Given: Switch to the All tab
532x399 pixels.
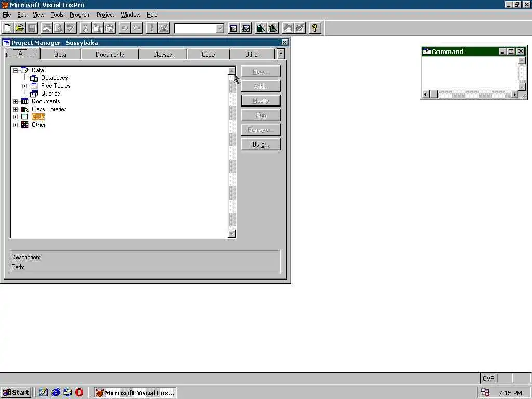Looking at the screenshot, I should pyautogui.click(x=22, y=54).
